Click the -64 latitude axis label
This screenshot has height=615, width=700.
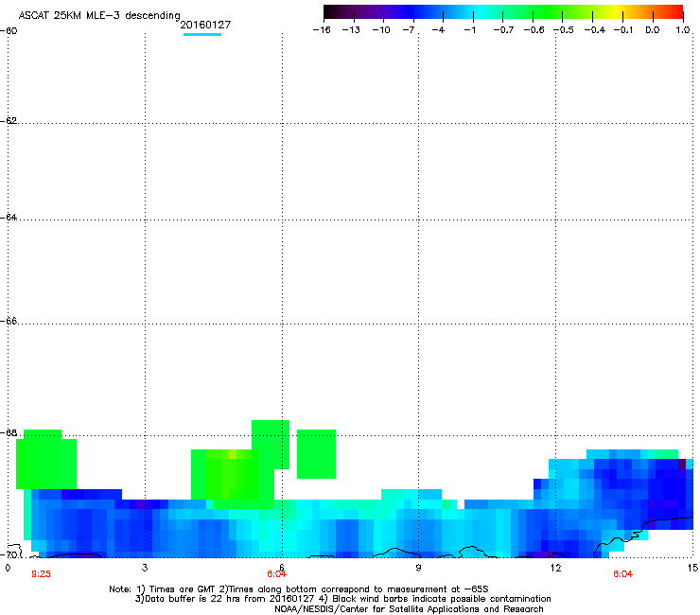point(9,217)
